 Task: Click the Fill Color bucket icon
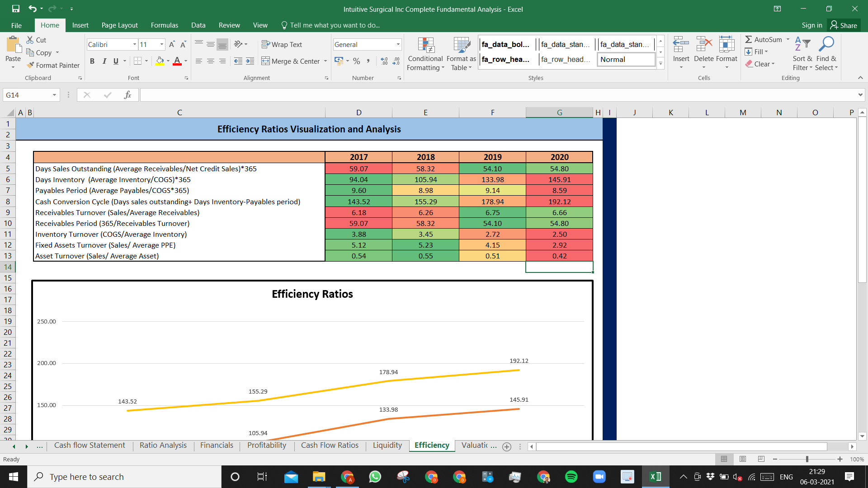(160, 61)
